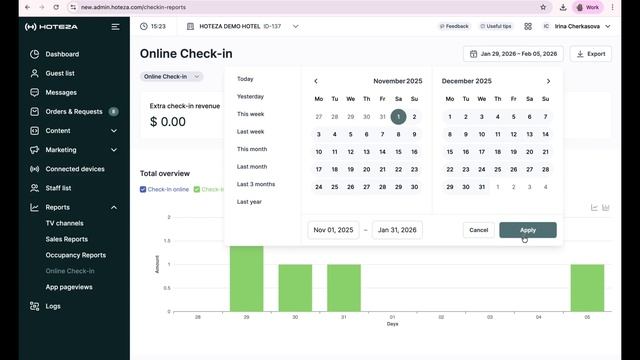Open Work profile menu in browser
640x360 pixels.
[587, 7]
